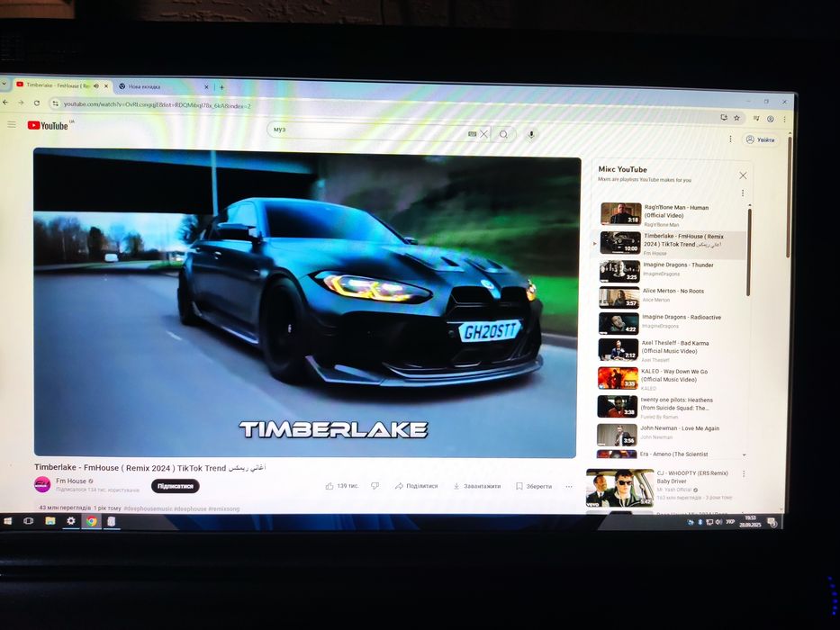The height and width of the screenshot is (630, 840).
Task: Open twenty one pilots: Heathens thumbnail
Action: [x=617, y=407]
